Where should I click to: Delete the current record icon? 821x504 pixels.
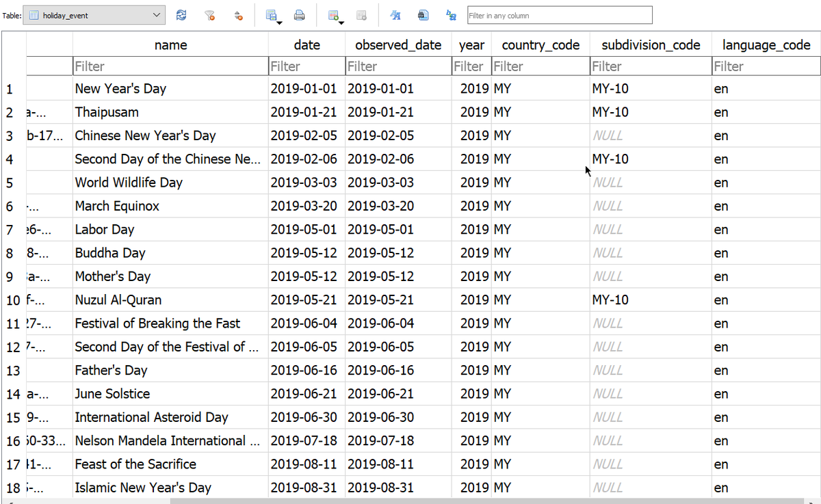click(x=362, y=15)
